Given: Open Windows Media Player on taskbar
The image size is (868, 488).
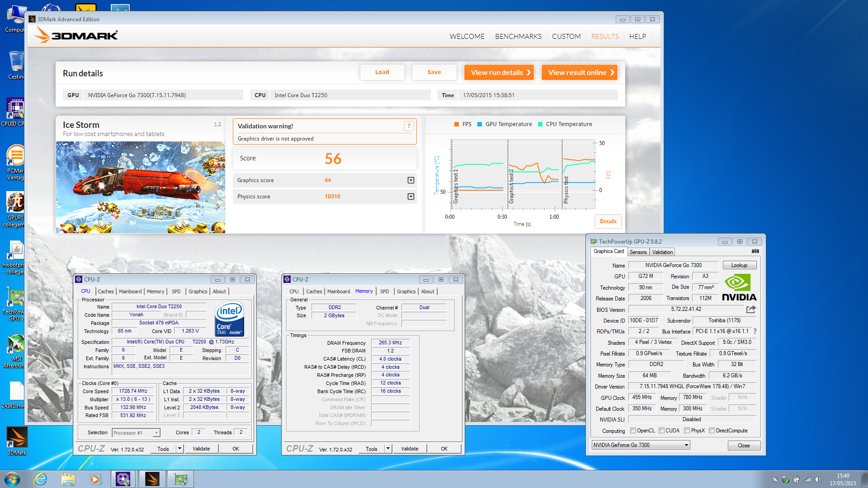Looking at the screenshot, I should [x=95, y=479].
